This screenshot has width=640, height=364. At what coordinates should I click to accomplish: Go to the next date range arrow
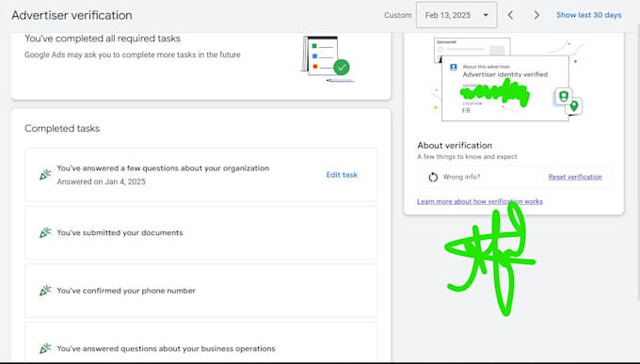coord(536,15)
